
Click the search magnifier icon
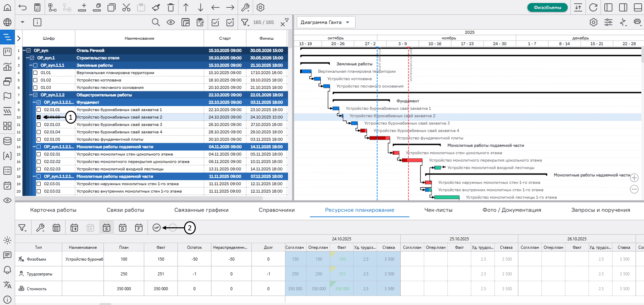coord(155,23)
